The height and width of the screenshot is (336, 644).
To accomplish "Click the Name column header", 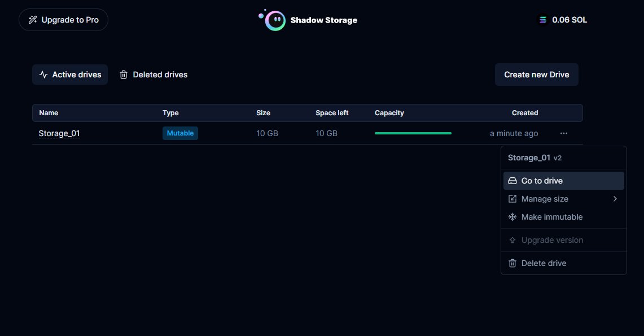I will (49, 113).
